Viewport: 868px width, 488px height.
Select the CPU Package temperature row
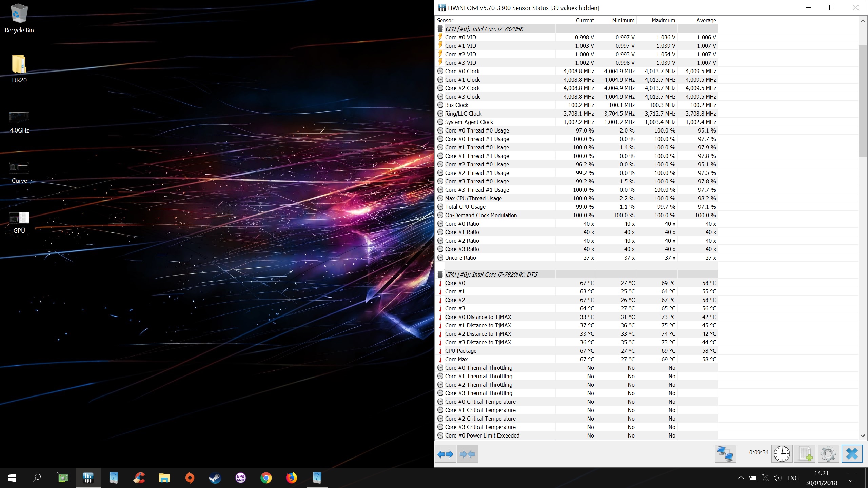[x=576, y=351]
